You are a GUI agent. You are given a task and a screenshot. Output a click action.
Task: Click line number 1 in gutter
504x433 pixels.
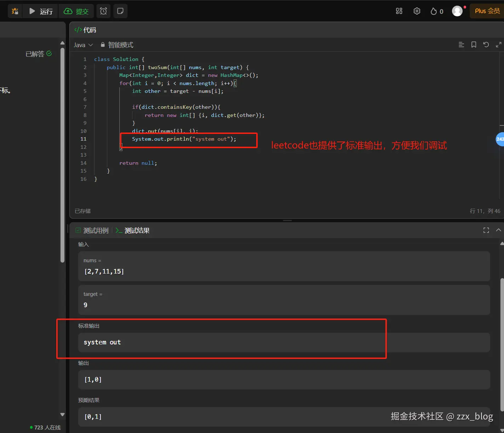(85, 59)
